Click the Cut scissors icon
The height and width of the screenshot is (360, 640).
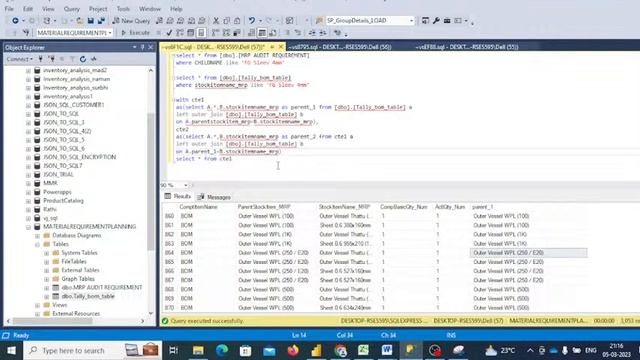pyautogui.click(x=216, y=20)
